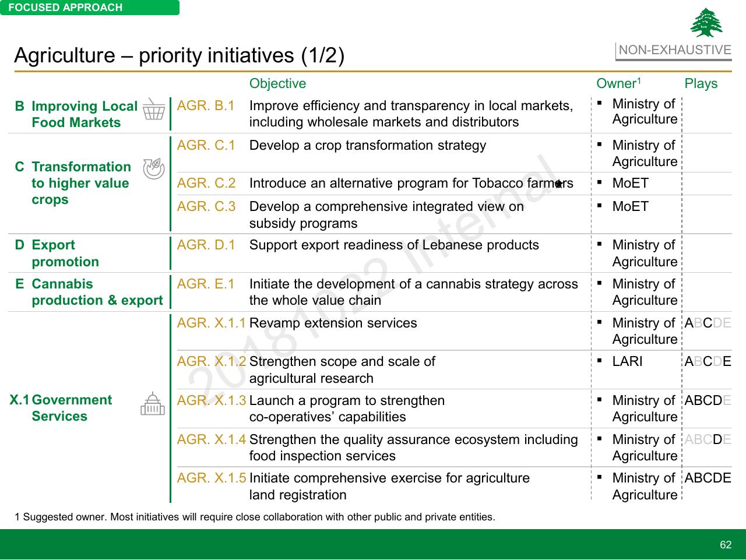The width and height of the screenshot is (746, 560).
Task: Click Revamp extension services objective
Action: point(333,323)
